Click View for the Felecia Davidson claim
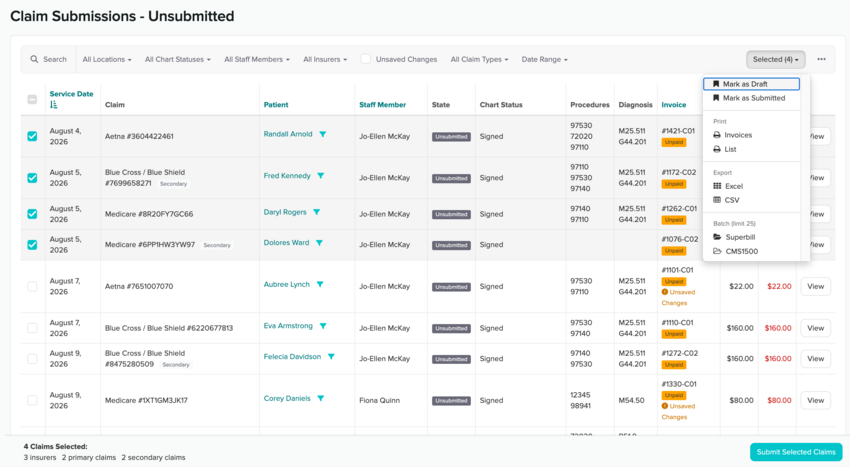 click(x=815, y=359)
